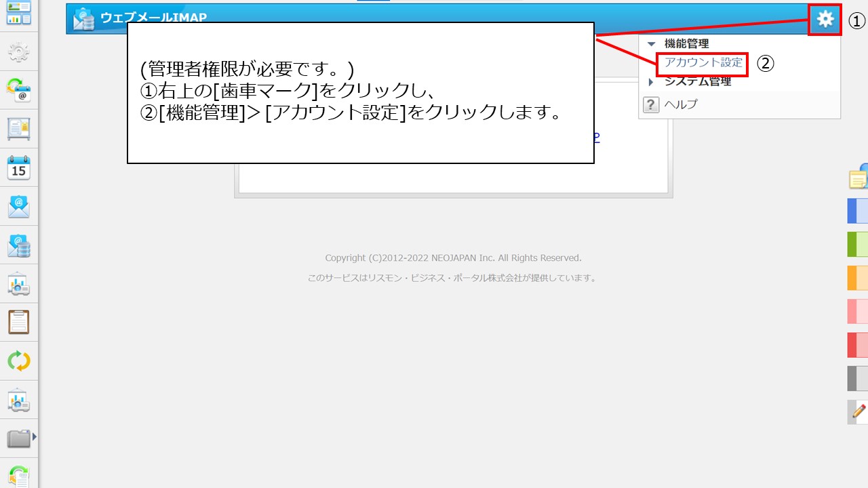The height and width of the screenshot is (488, 868).
Task: Open the webmail envelope icon in the sidebar
Action: (18, 206)
